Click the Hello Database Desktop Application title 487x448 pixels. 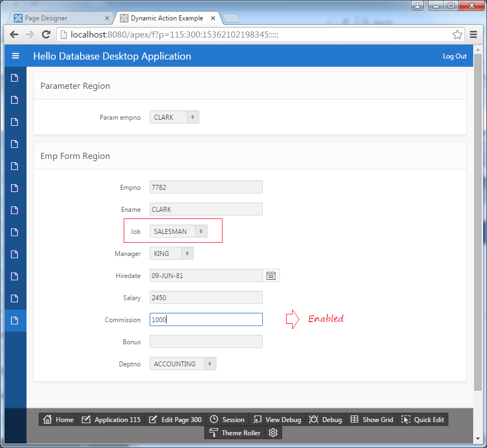pos(112,56)
